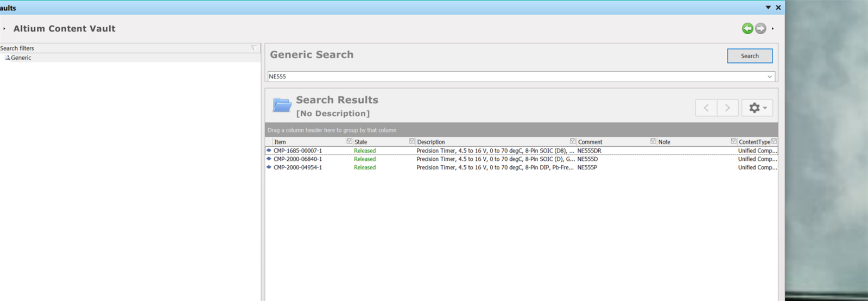Select the NE555P result row

tap(489, 167)
